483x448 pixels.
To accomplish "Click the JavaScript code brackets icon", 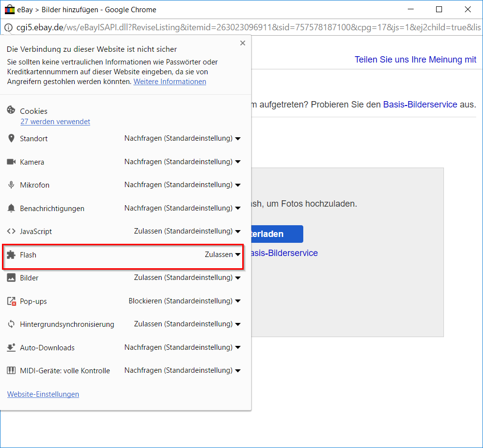I will pos(11,231).
